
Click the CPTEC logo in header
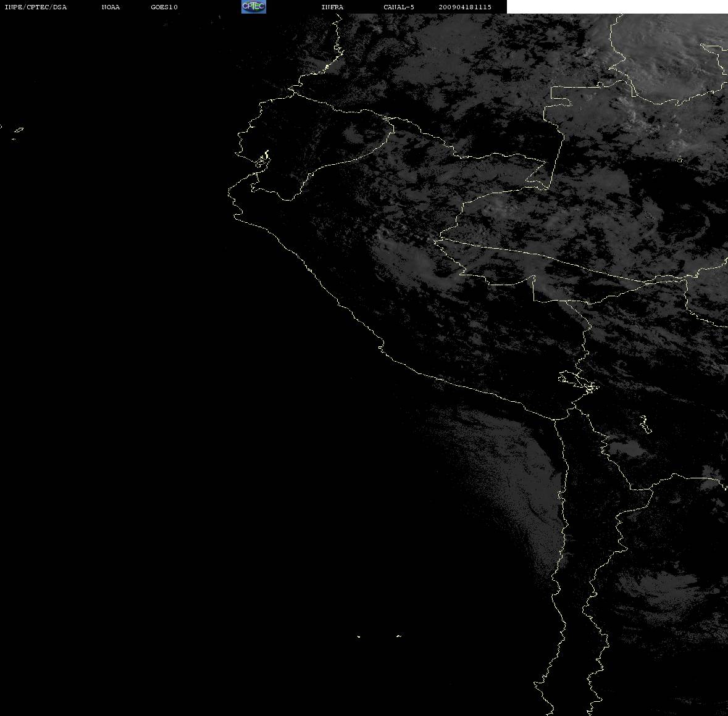[254, 7]
